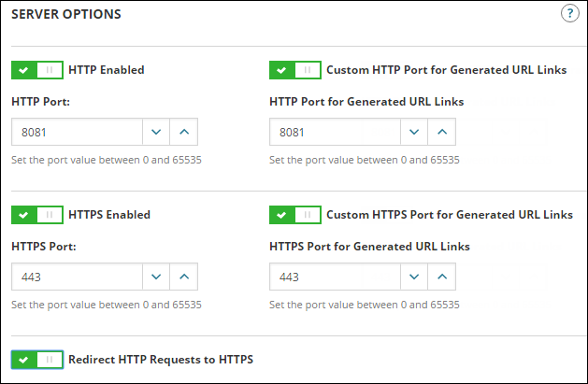Raise HTTPS Port for Generated URL Links

tap(442, 277)
